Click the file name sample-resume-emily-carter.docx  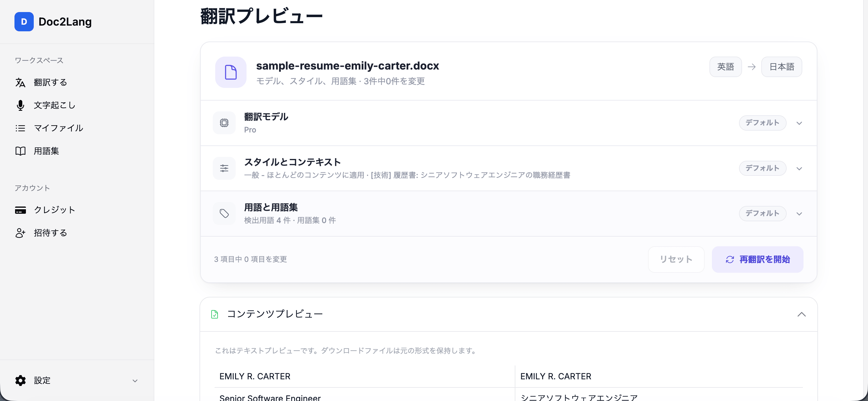pyautogui.click(x=348, y=66)
